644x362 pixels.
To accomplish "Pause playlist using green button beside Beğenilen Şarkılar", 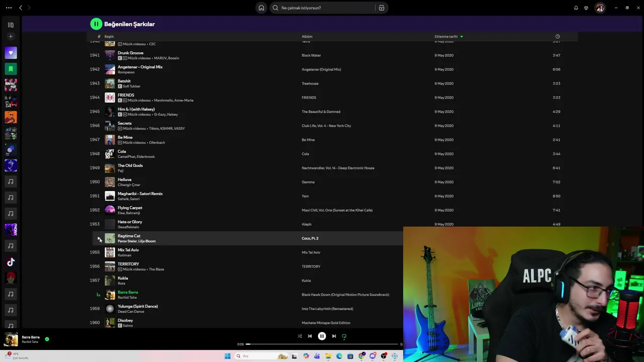I will 96,24.
